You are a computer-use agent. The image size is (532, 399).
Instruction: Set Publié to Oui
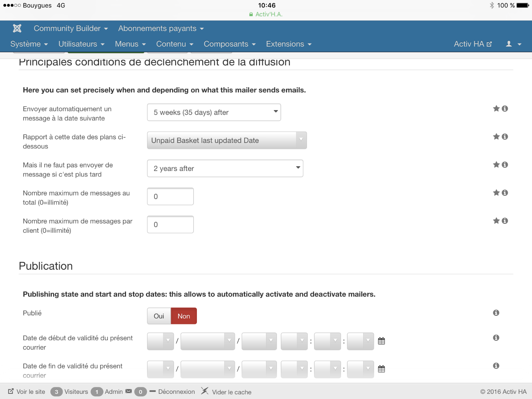159,316
